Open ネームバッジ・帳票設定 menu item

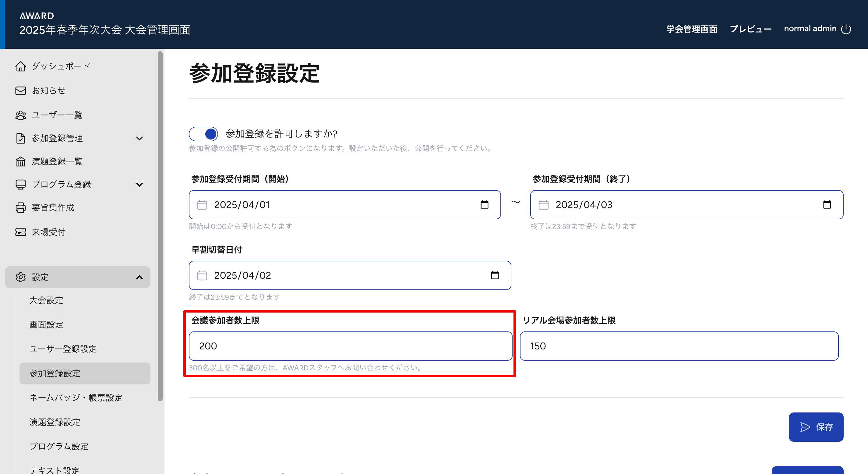click(76, 398)
